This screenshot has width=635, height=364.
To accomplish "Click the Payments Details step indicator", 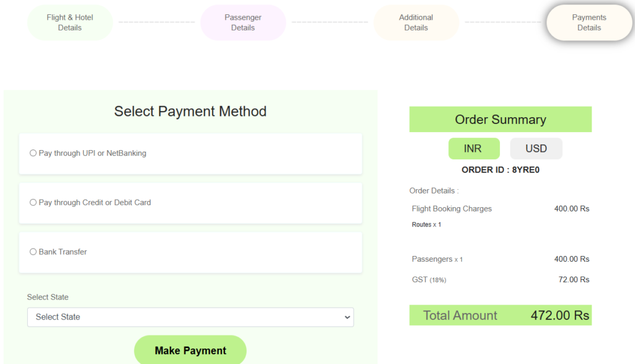I will pyautogui.click(x=588, y=22).
